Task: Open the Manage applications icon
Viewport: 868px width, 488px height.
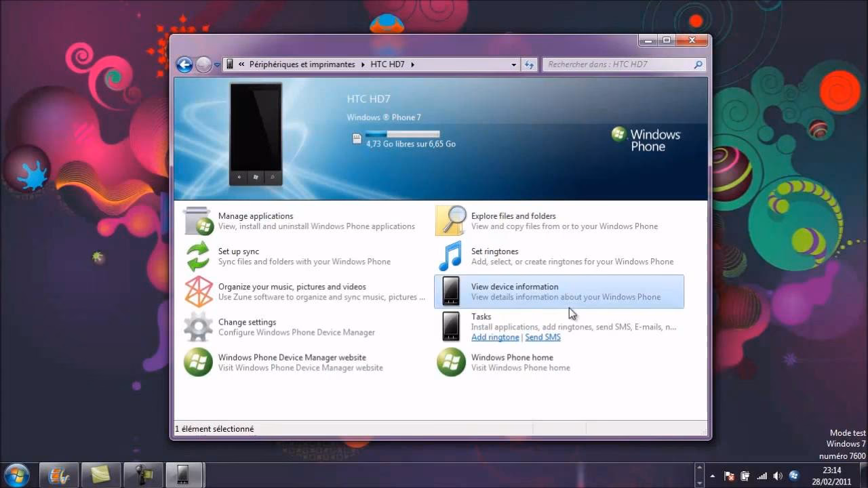Action: tap(198, 222)
